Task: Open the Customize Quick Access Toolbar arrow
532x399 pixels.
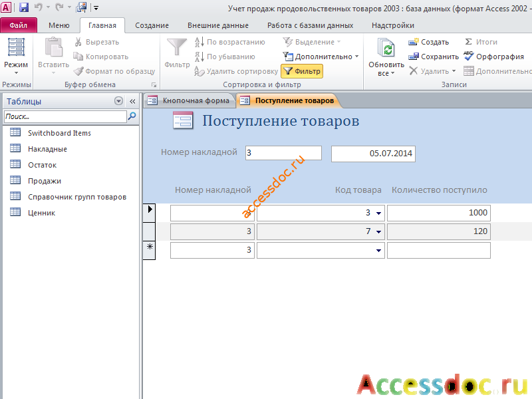Action: (96, 7)
